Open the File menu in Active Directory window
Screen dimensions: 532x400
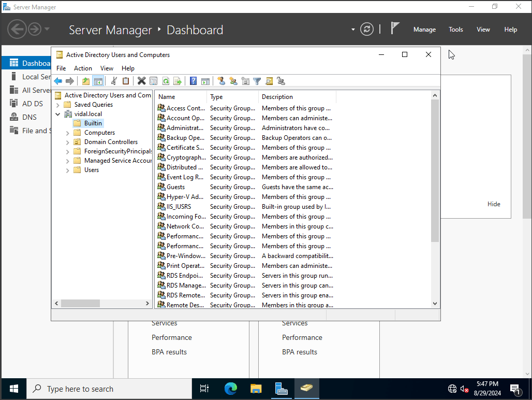[61, 68]
